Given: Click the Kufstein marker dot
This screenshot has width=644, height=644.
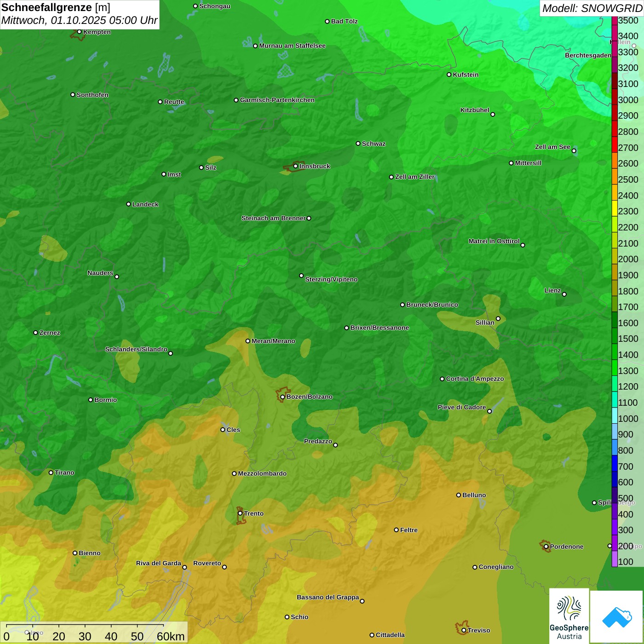Looking at the screenshot, I should [449, 75].
